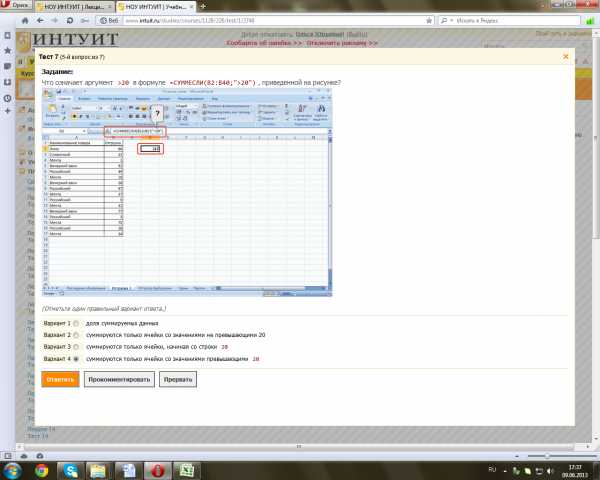This screenshot has height=480, width=600.
Task: Switch to Opera in the taskbar
Action: click(157, 470)
